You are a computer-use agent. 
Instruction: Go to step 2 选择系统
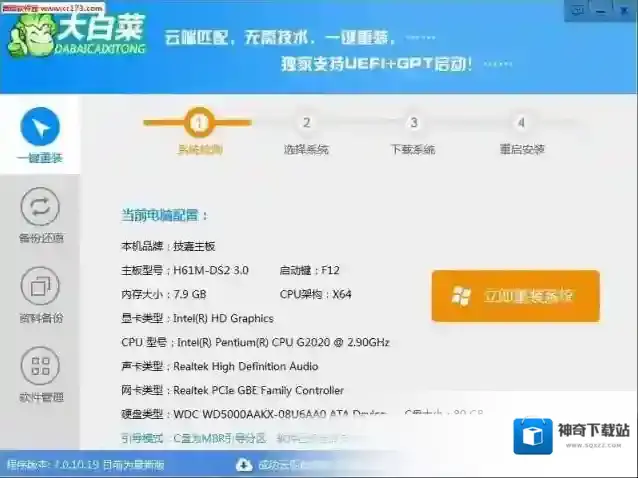306,124
